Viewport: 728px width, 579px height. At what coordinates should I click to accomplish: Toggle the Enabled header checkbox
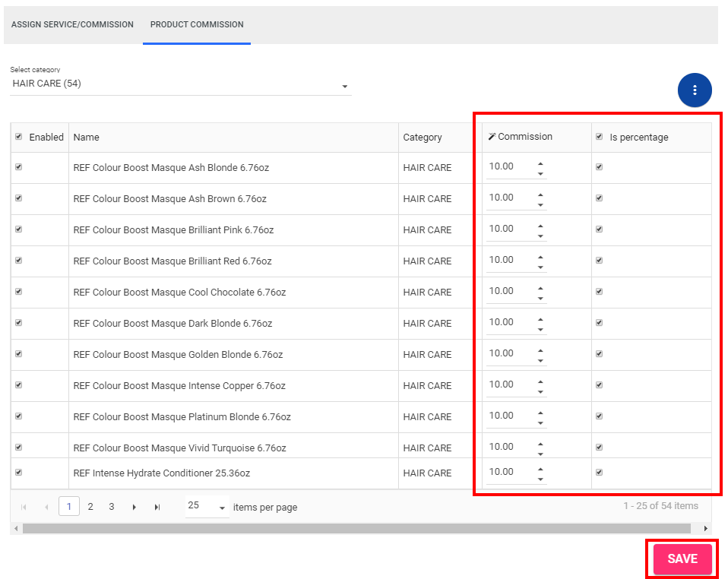click(x=19, y=137)
